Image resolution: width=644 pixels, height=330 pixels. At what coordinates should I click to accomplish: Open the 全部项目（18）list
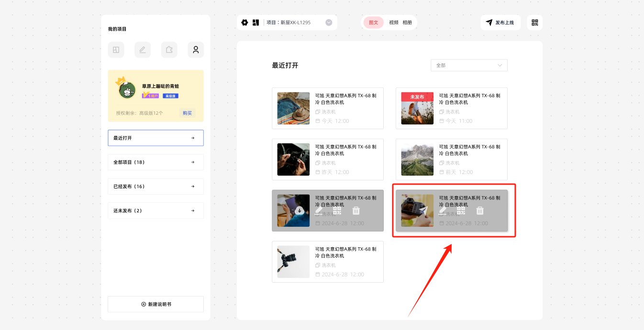[x=155, y=162]
